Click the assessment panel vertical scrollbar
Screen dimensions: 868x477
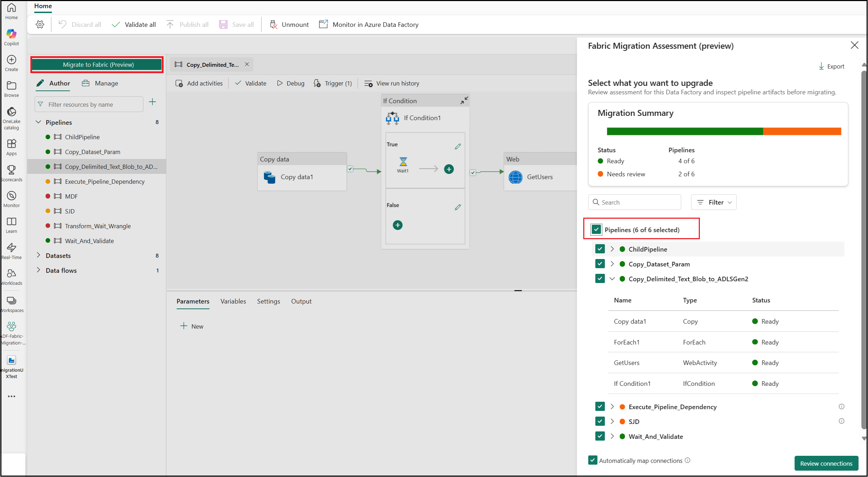[864, 250]
